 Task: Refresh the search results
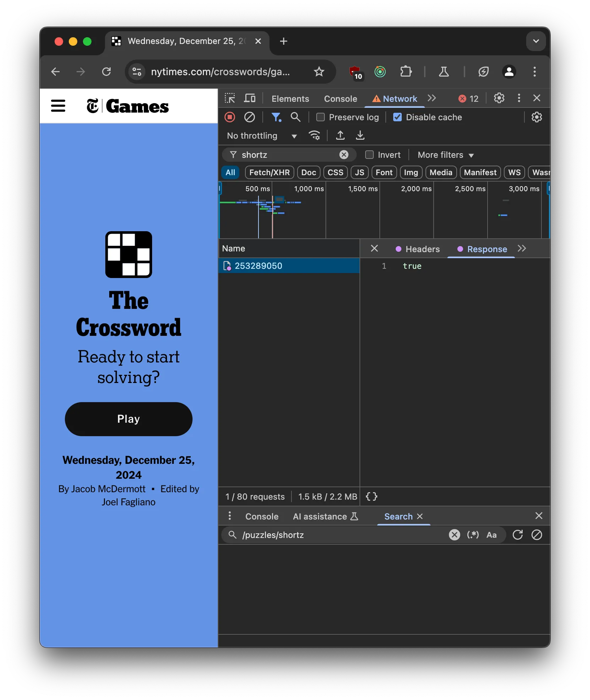click(x=518, y=535)
